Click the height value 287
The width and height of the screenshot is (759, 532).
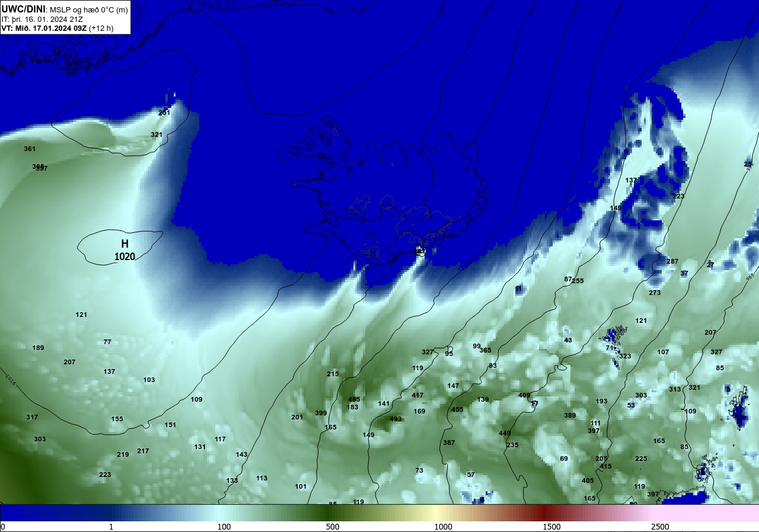672,261
